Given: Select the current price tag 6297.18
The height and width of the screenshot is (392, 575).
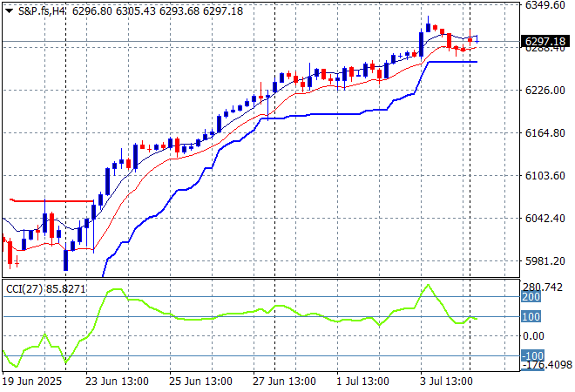Looking at the screenshot, I should pyautogui.click(x=548, y=41).
